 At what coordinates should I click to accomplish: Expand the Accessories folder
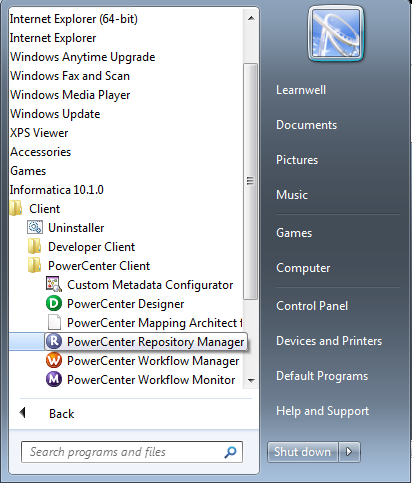click(x=40, y=152)
